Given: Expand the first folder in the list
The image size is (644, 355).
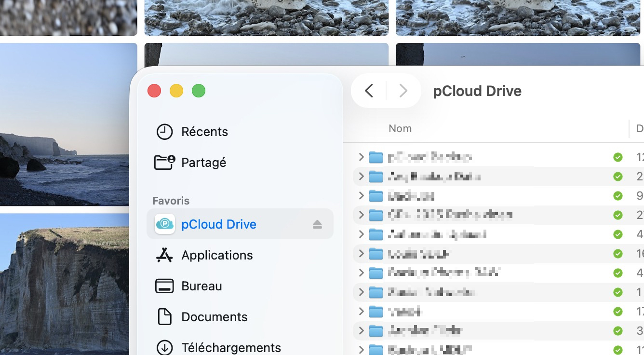Looking at the screenshot, I should tap(361, 157).
